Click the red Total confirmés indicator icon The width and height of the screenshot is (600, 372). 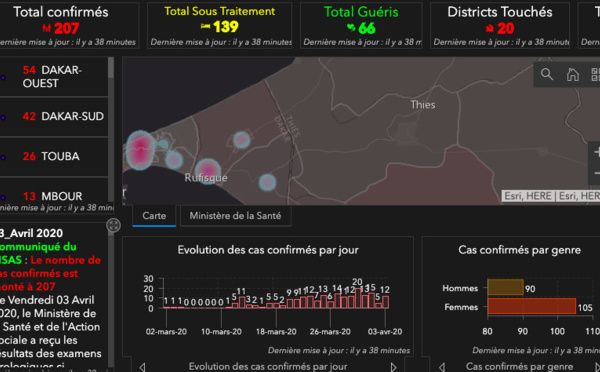click(47, 28)
